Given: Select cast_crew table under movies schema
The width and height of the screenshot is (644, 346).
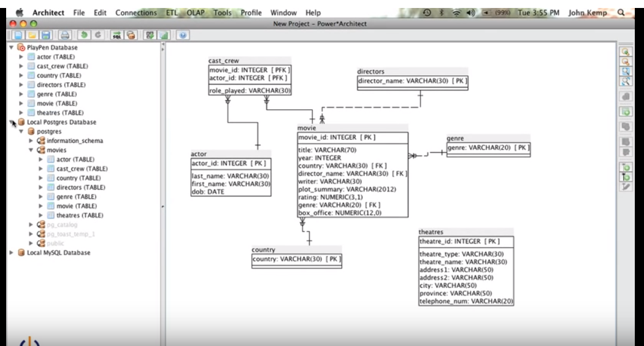Looking at the screenshot, I should tap(80, 169).
